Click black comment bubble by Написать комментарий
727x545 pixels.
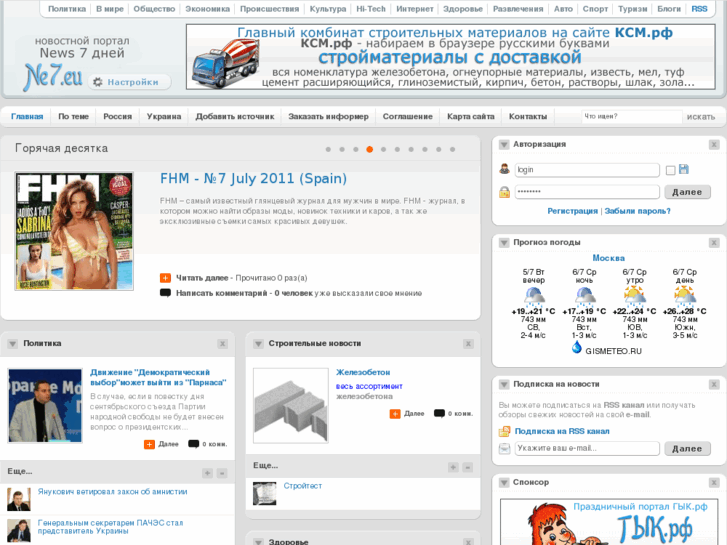[x=165, y=293]
